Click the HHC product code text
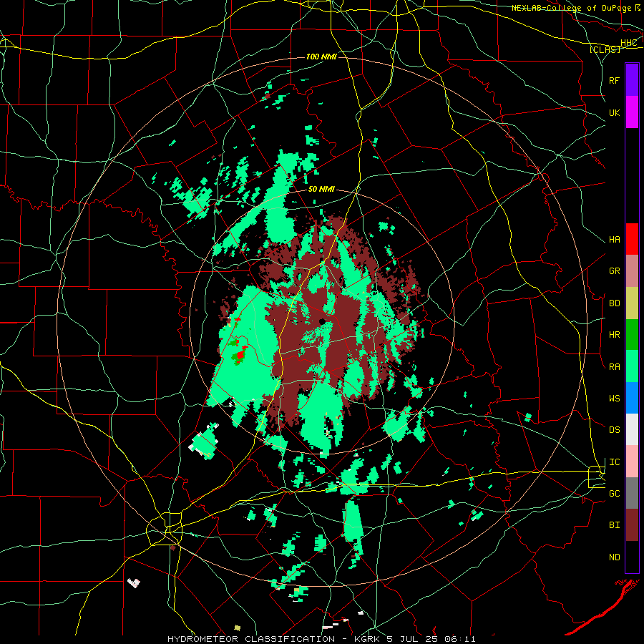 pos(628,42)
